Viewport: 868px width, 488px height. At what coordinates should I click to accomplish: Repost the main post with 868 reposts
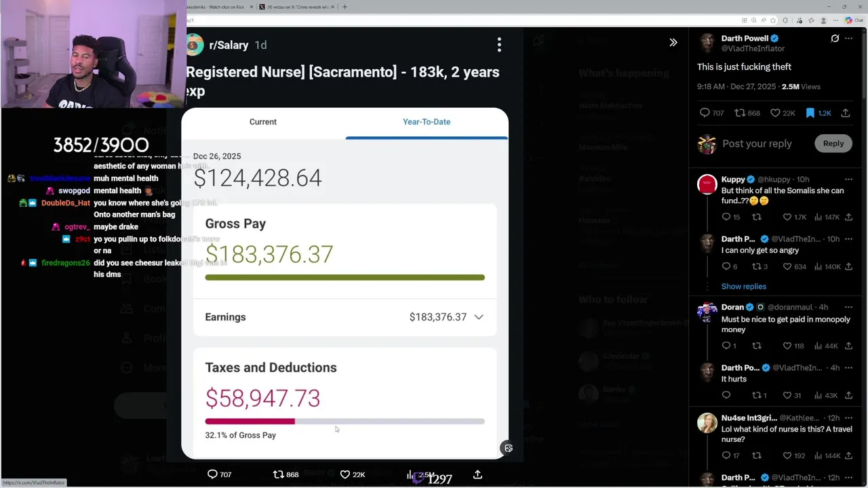[740, 113]
